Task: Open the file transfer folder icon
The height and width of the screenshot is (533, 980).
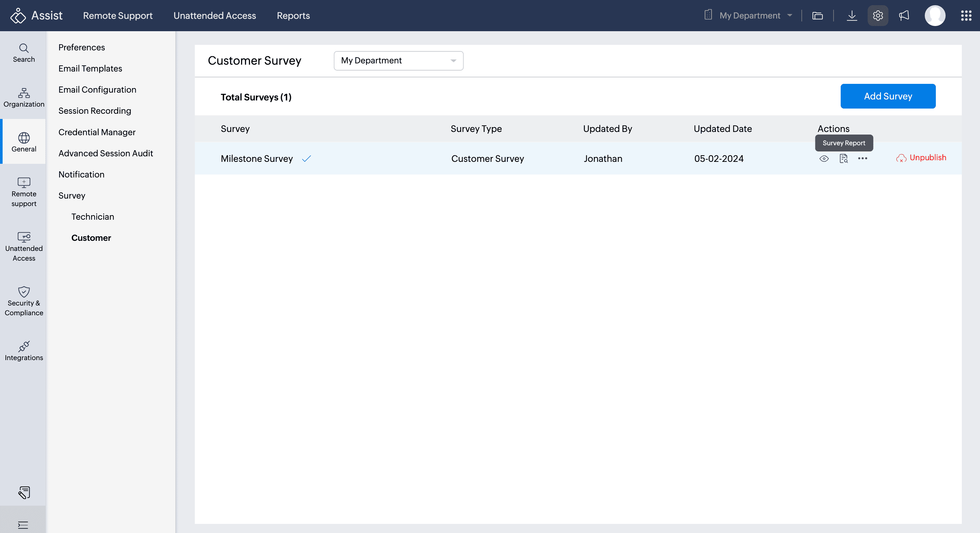Action: point(818,16)
